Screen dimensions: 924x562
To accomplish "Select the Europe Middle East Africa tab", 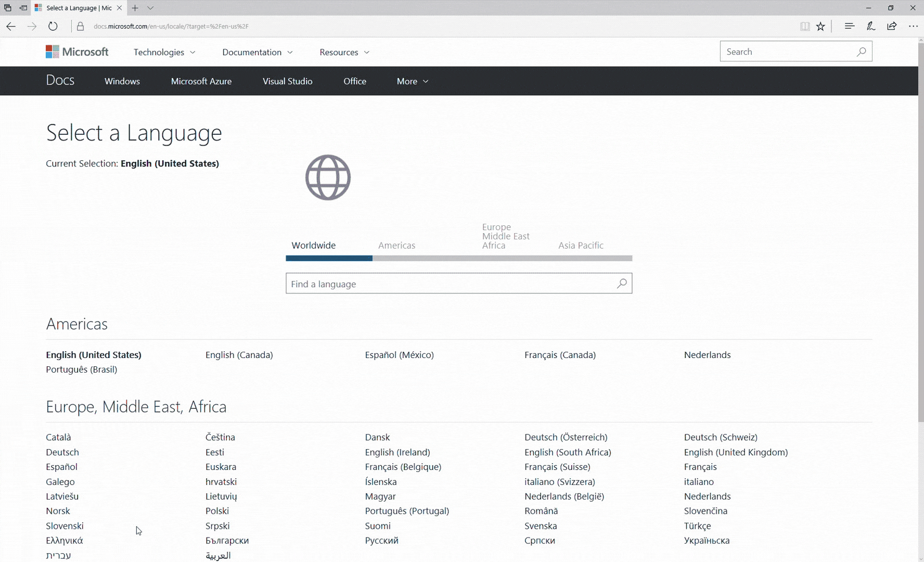I will 506,236.
